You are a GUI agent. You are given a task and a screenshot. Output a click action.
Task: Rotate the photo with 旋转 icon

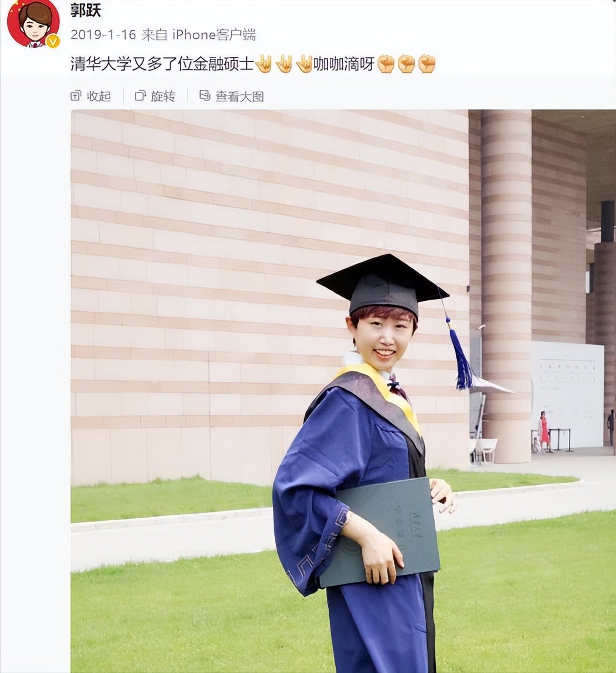tap(140, 96)
